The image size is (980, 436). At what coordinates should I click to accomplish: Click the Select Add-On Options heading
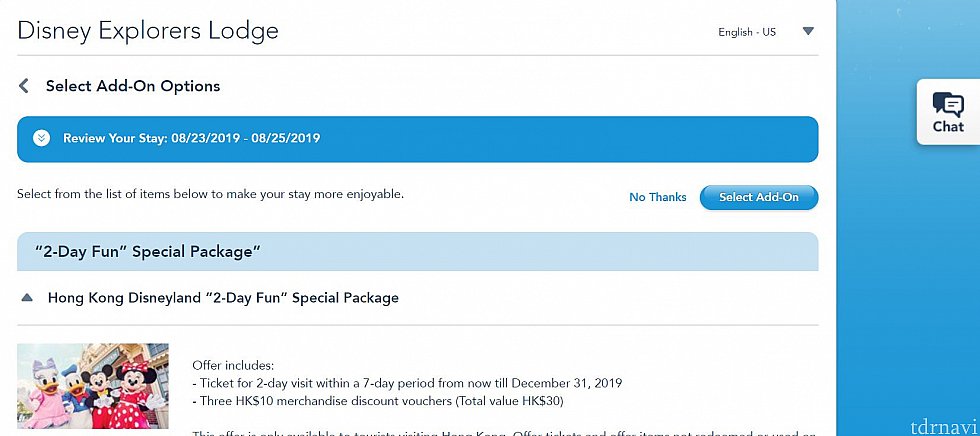click(x=133, y=86)
